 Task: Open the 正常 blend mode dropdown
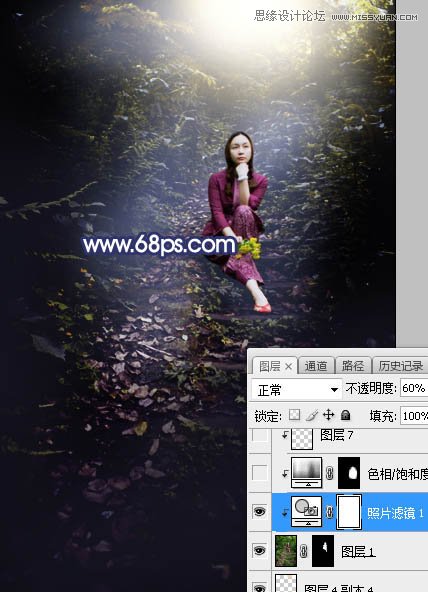(x=296, y=390)
